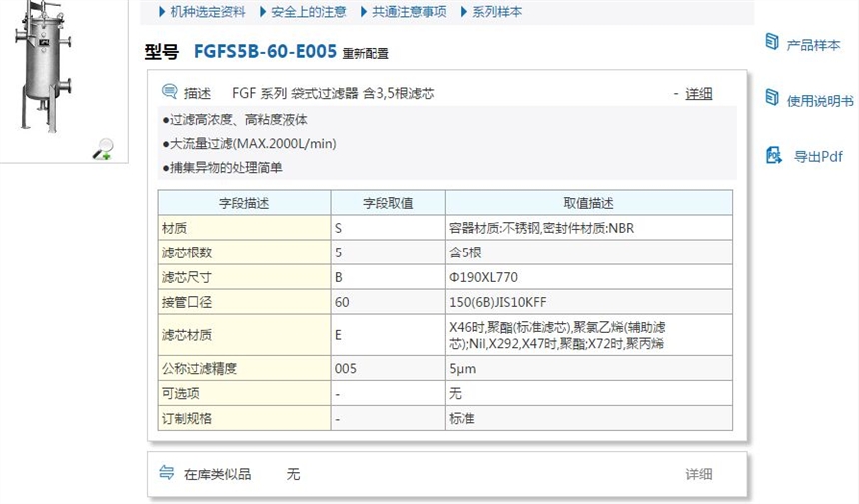The image size is (859, 504).
Task: Select model number FGFS5B-60-E005
Action: 265,52
